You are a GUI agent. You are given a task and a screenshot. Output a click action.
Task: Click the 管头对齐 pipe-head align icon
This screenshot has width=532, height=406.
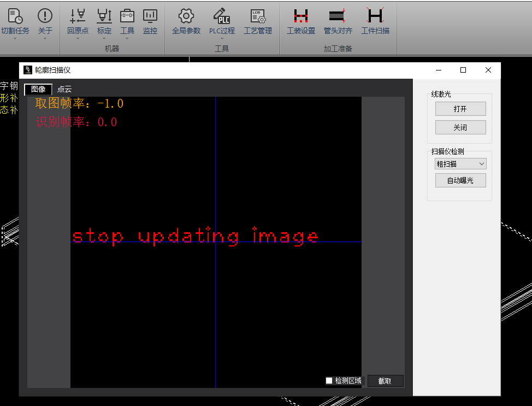[x=338, y=16]
